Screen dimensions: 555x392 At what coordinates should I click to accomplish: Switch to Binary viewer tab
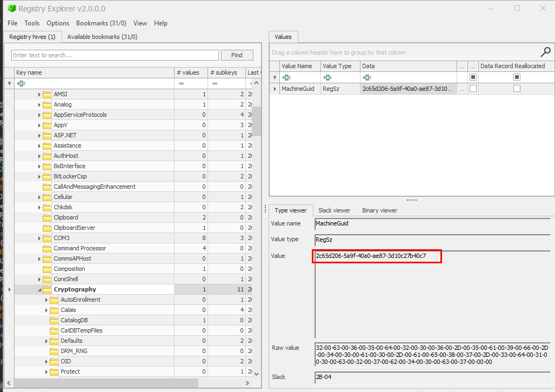point(379,210)
